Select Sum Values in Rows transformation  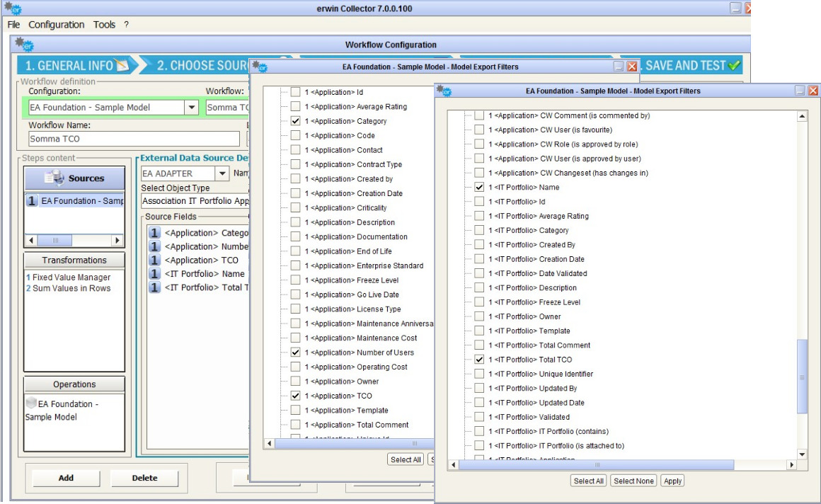(x=71, y=288)
